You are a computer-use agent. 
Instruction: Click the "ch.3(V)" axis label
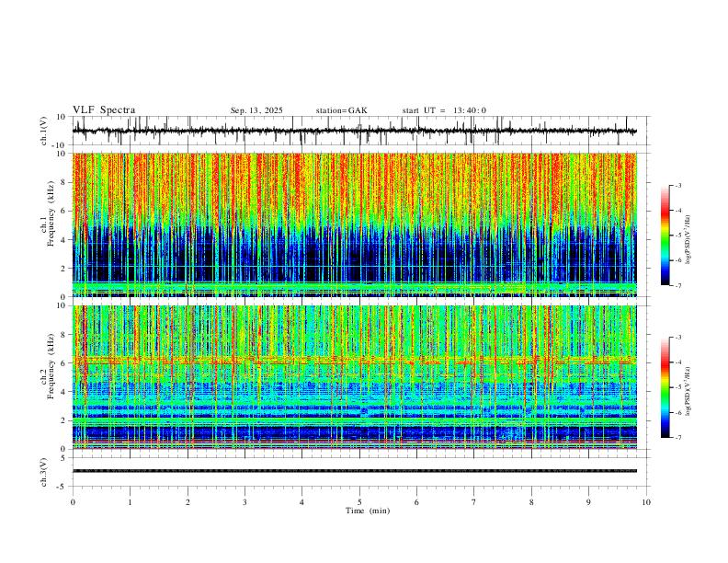click(x=45, y=472)
